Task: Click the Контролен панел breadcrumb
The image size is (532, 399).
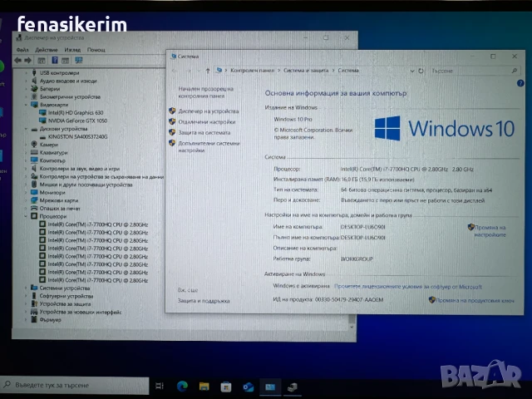Action: [252, 71]
